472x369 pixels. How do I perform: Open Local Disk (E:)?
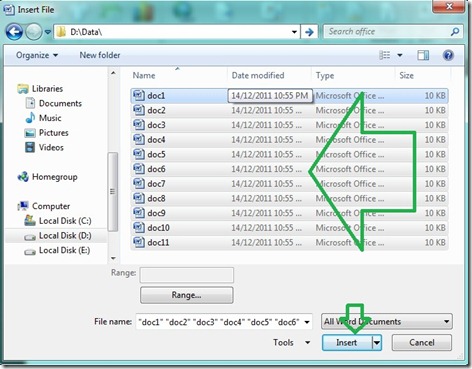(64, 250)
